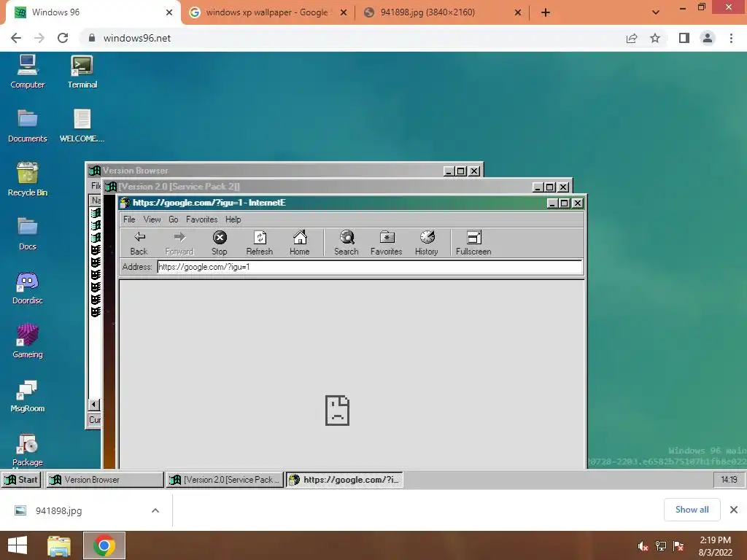The width and height of the screenshot is (747, 560).
Task: Share this page from the Chrome toolbar
Action: pyautogui.click(x=632, y=38)
